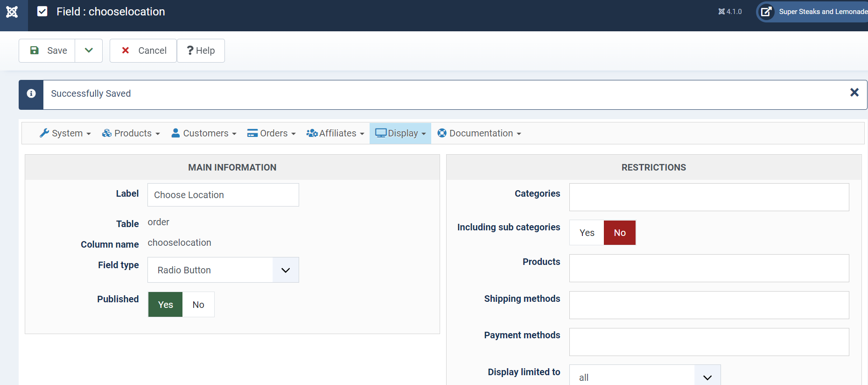Click the Products restriction field

click(x=709, y=268)
